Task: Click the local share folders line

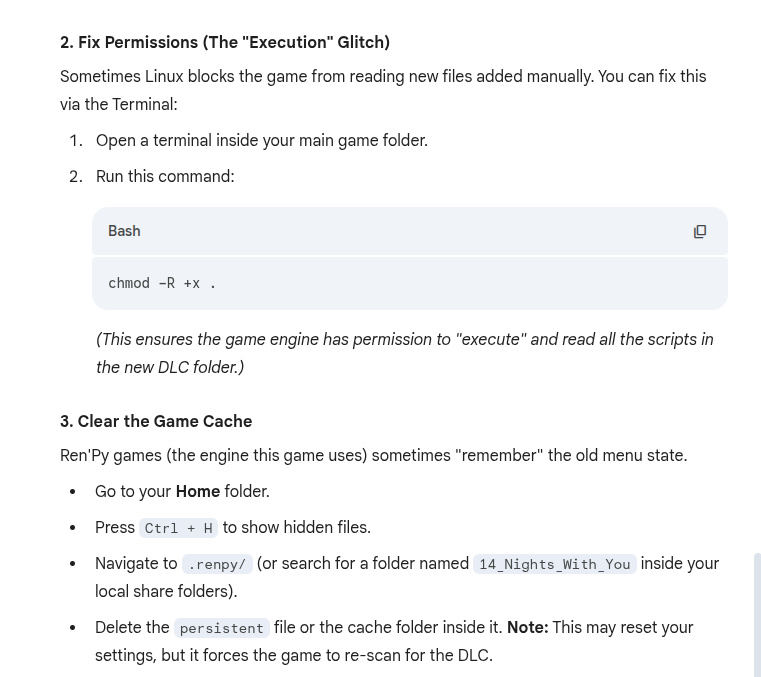Action: click(166, 591)
